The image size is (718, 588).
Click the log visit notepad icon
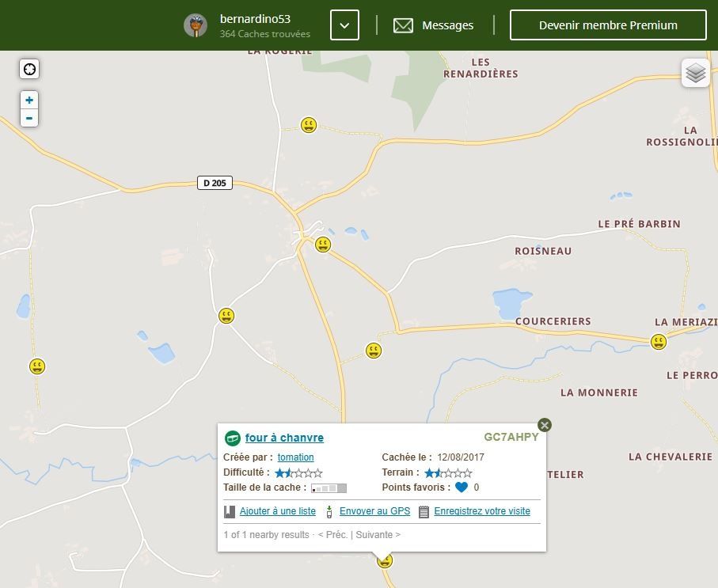424,512
